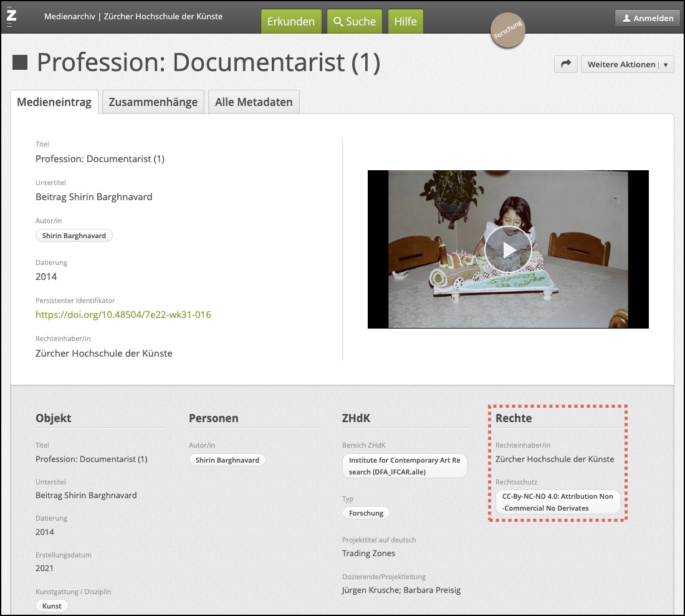Image resolution: width=685 pixels, height=616 pixels.
Task: Play the video with the play icon
Action: 508,249
